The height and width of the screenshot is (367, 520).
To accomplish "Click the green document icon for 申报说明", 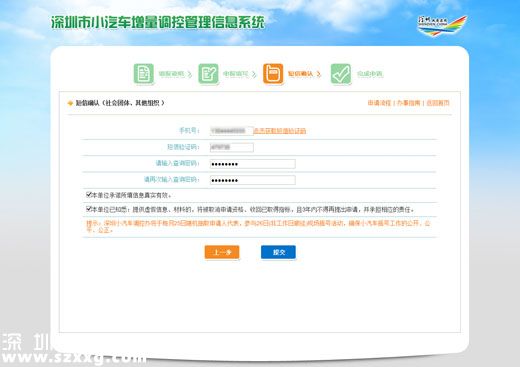I will [144, 74].
